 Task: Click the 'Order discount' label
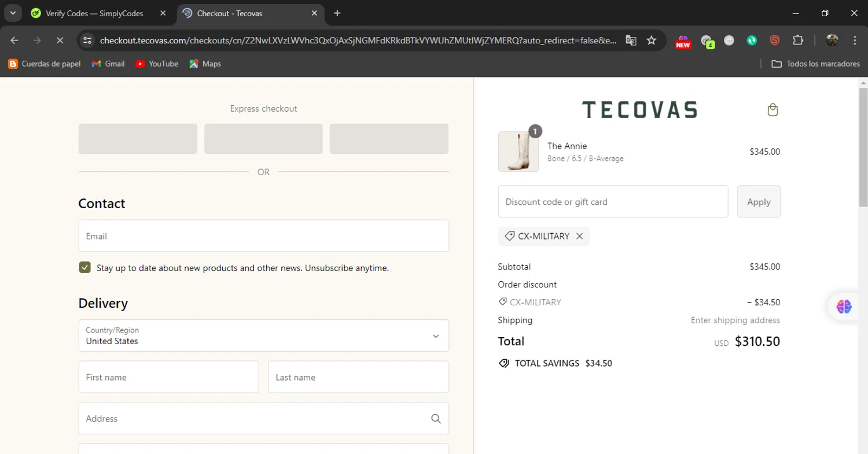(x=527, y=285)
